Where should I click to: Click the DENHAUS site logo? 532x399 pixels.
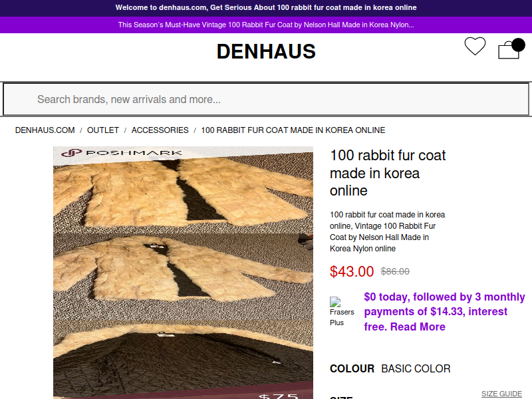pyautogui.click(x=266, y=51)
